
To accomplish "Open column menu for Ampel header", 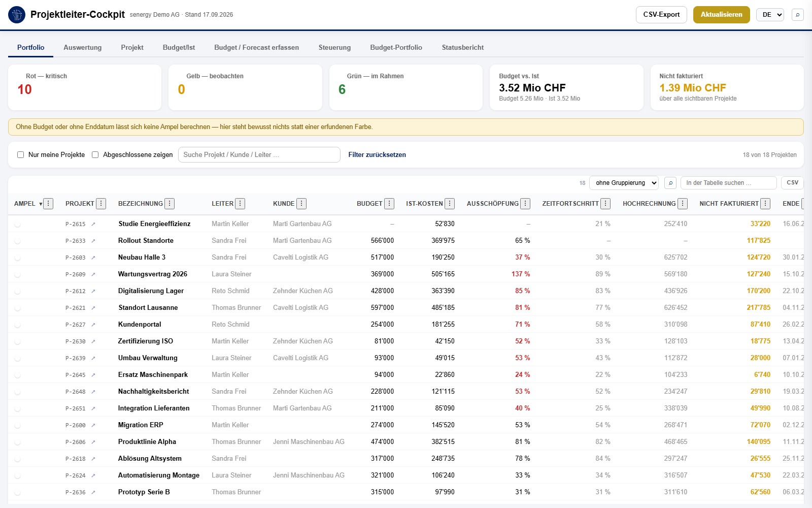I will coord(48,204).
